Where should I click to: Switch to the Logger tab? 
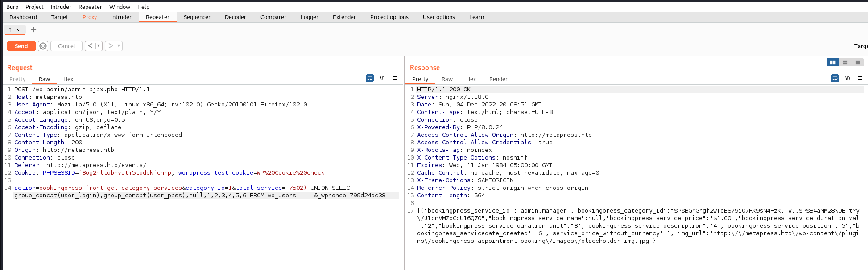click(310, 17)
